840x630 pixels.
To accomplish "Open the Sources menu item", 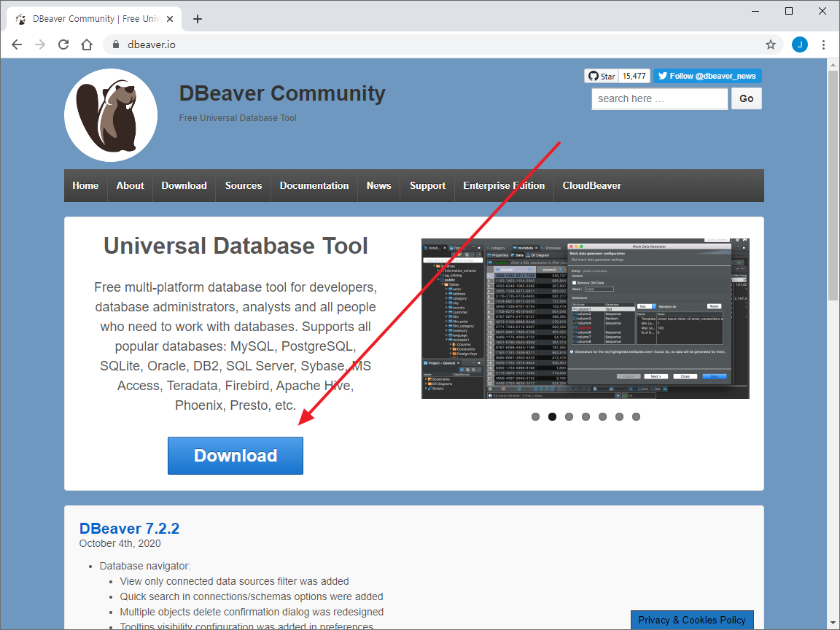I will coord(244,185).
